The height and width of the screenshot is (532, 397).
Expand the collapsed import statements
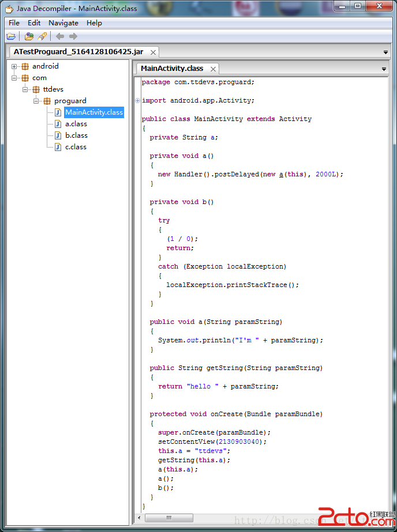coord(137,101)
